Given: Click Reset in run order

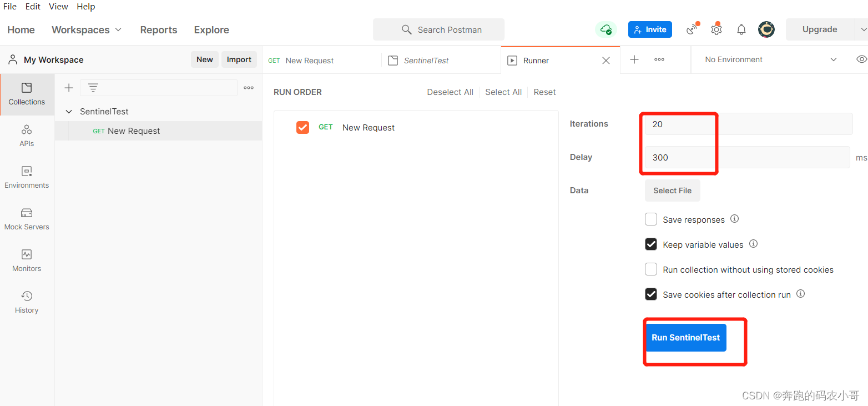Looking at the screenshot, I should click(544, 92).
